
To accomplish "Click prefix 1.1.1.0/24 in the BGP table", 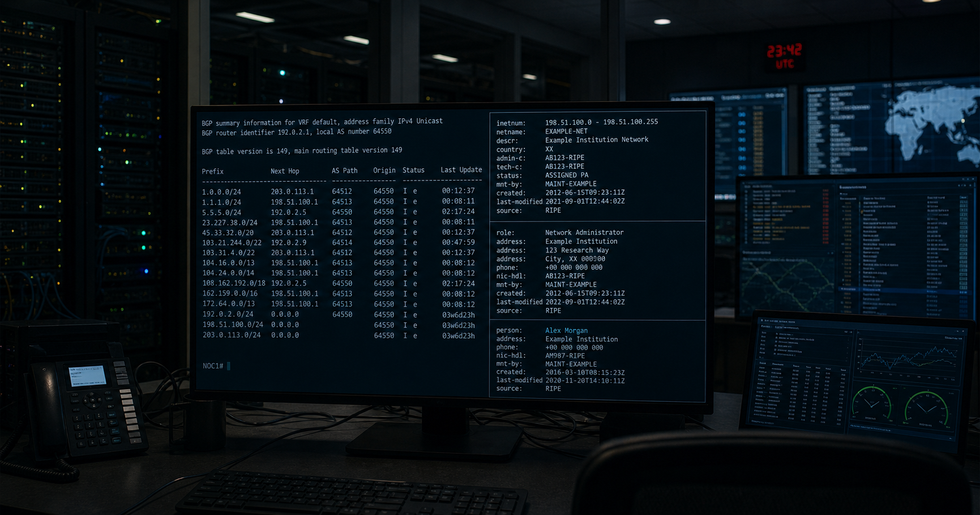I will point(221,202).
